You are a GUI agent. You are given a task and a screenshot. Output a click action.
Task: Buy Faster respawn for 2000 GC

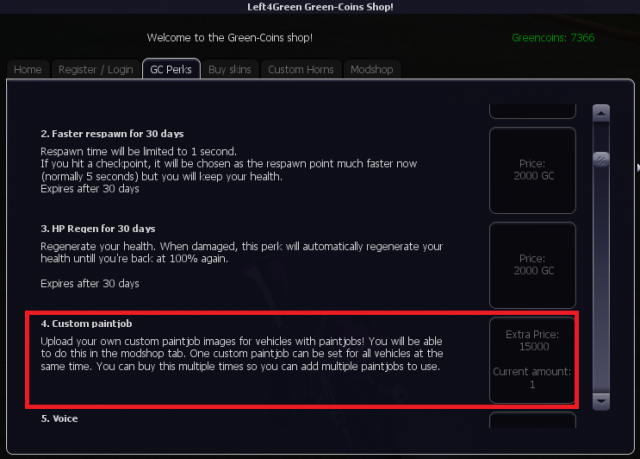click(533, 170)
